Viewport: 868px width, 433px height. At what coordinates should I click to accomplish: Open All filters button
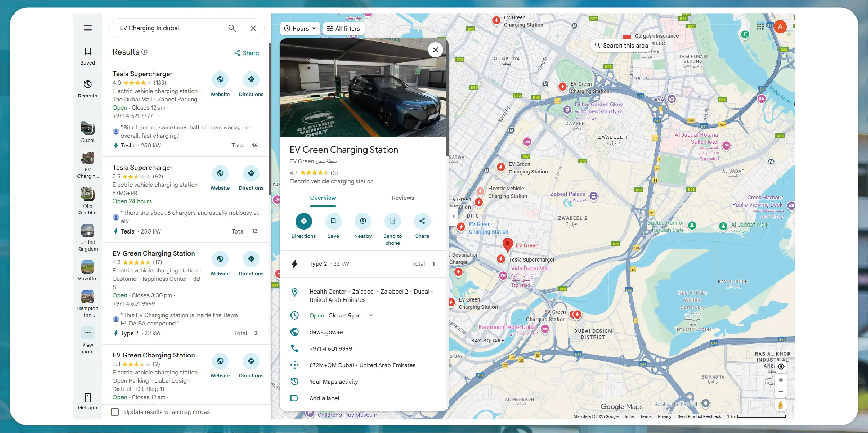coord(343,28)
